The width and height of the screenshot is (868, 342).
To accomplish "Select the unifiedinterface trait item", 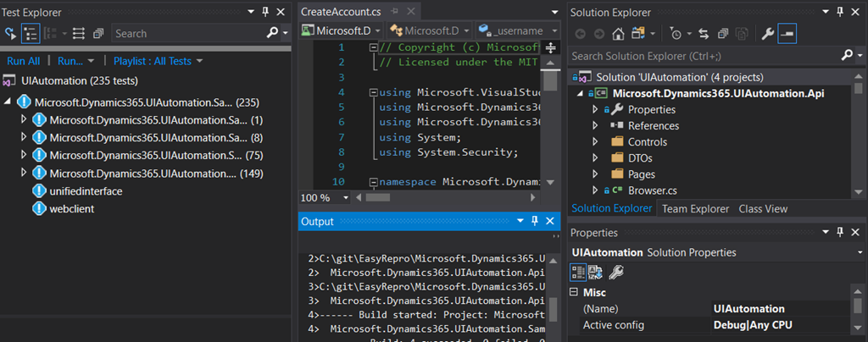I will click(86, 191).
